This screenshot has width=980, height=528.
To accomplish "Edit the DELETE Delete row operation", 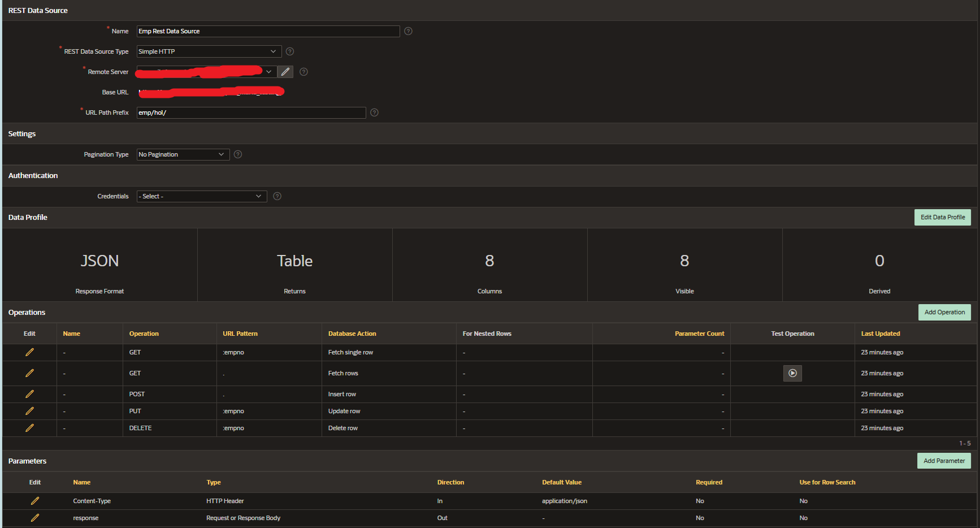I will [x=29, y=428].
